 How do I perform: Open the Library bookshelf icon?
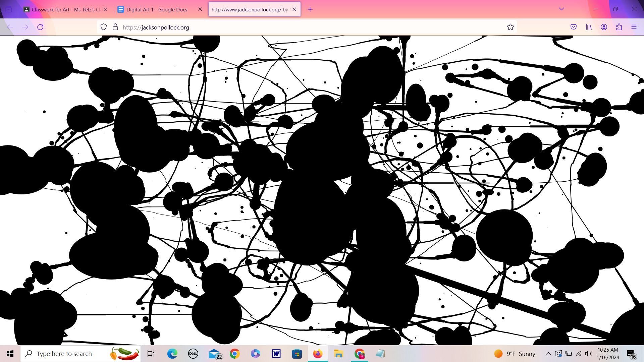click(x=589, y=27)
